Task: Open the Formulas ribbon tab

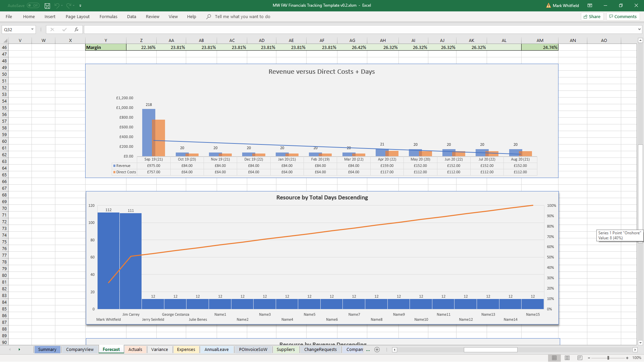Action: 108,16
